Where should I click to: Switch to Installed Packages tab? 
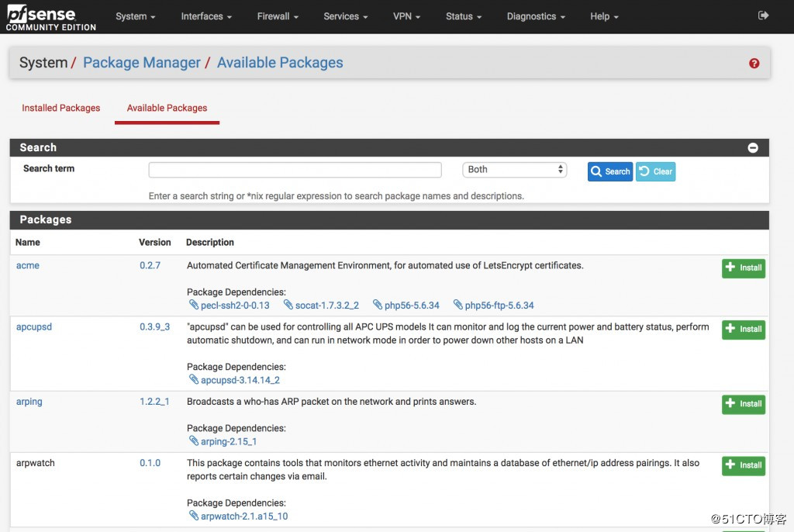coord(61,108)
